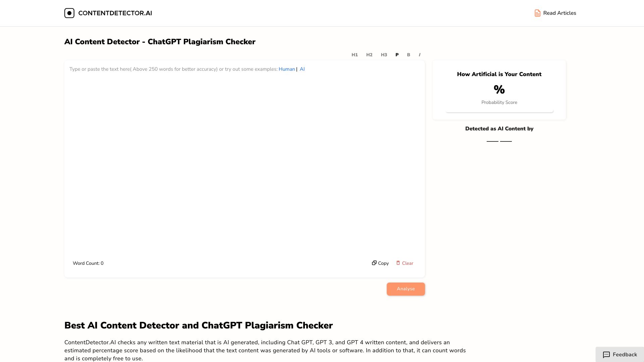Select the AI text example link
This screenshot has width=644, height=362.
click(302, 69)
